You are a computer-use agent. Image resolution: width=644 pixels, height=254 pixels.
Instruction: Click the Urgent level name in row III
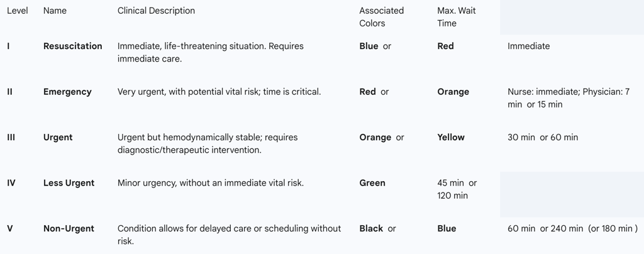click(x=58, y=137)
